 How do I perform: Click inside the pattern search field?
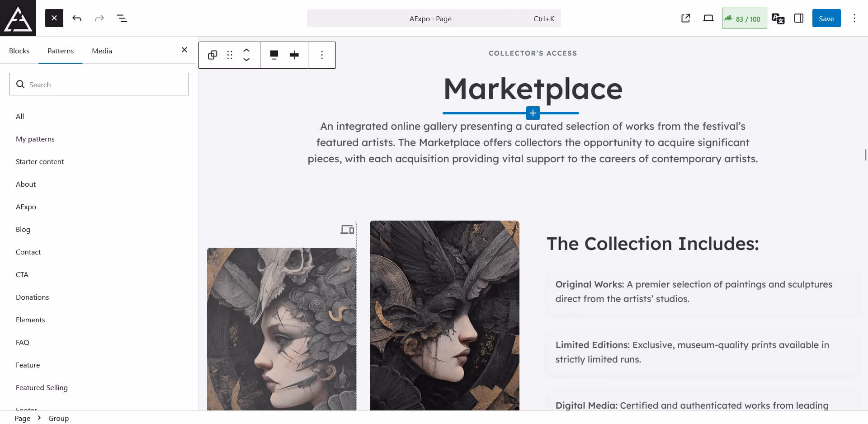(99, 84)
